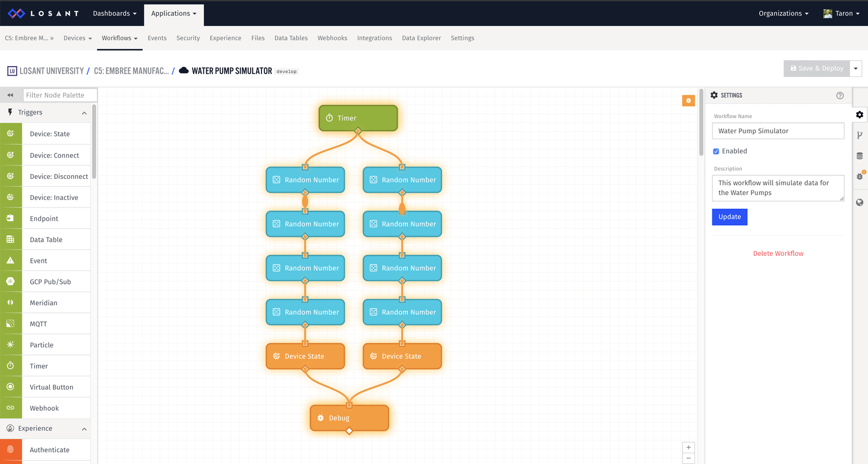
Task: Zoom in the canvas with plus button
Action: tap(688, 447)
